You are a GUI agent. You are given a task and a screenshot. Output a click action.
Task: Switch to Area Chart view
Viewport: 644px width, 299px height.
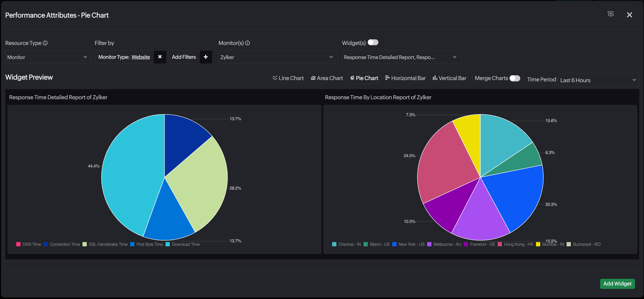coord(327,78)
